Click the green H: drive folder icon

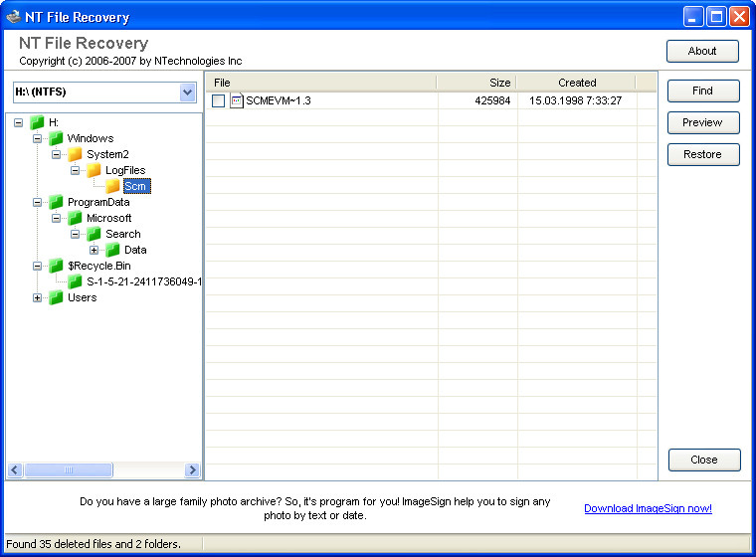tap(37, 122)
